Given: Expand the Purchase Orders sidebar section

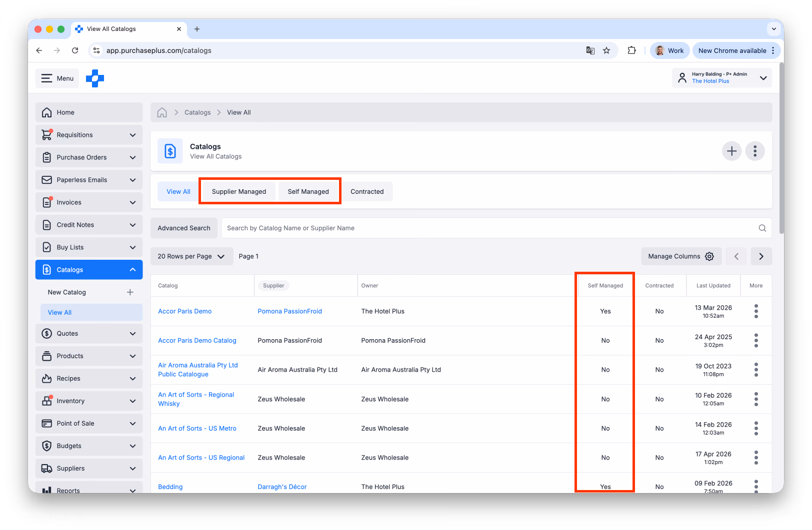Looking at the screenshot, I should point(89,157).
